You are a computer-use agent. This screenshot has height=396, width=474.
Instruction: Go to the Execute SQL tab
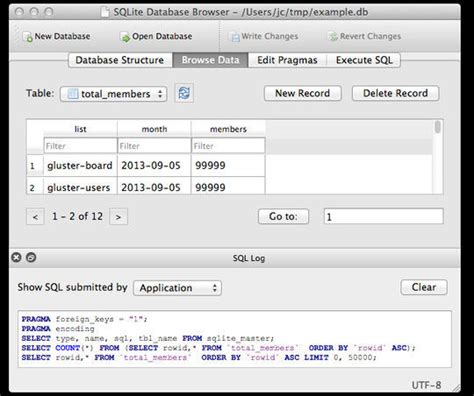[364, 60]
